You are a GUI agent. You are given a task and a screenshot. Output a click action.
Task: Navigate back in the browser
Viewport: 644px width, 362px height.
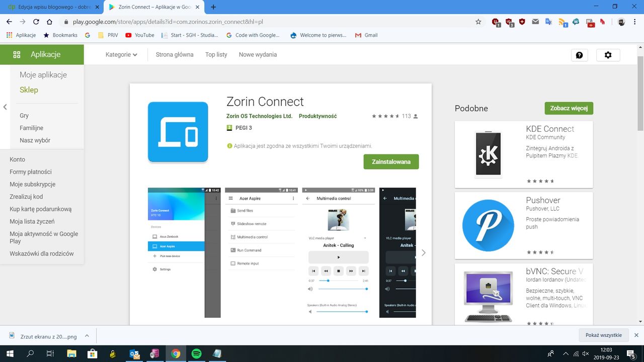tap(9, 22)
